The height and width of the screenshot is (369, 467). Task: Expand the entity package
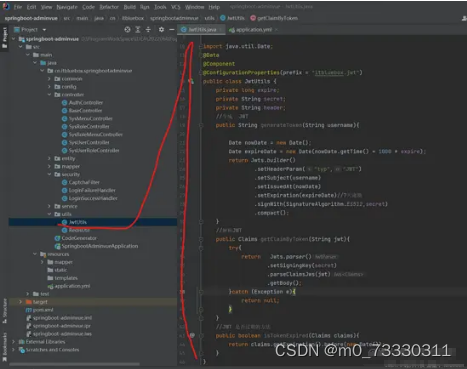(49, 159)
